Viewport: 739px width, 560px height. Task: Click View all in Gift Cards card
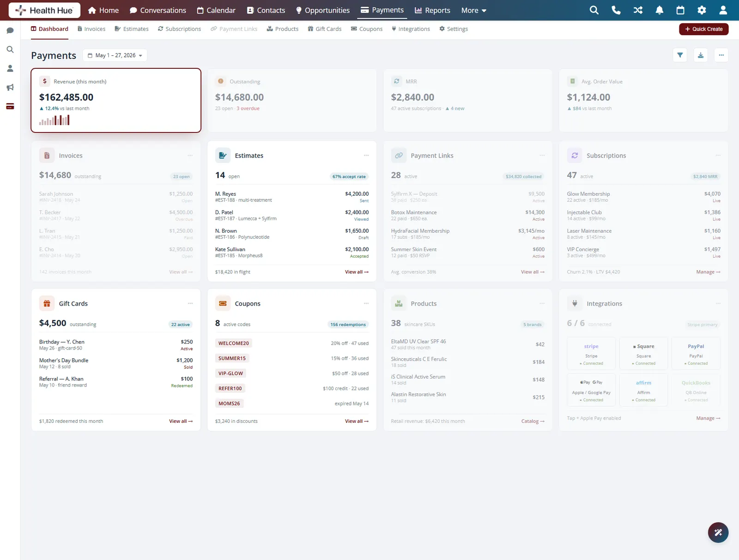point(181,421)
